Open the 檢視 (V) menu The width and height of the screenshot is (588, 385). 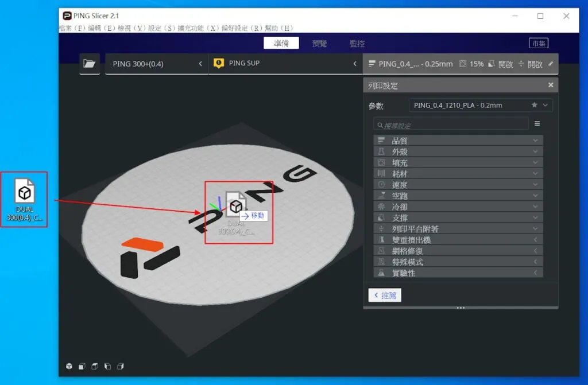(x=131, y=28)
